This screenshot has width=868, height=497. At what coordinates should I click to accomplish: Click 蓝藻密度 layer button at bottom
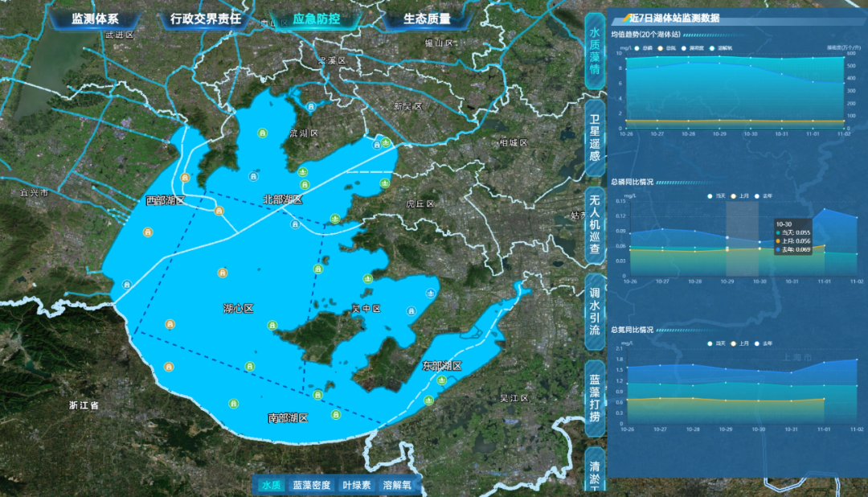click(x=312, y=485)
